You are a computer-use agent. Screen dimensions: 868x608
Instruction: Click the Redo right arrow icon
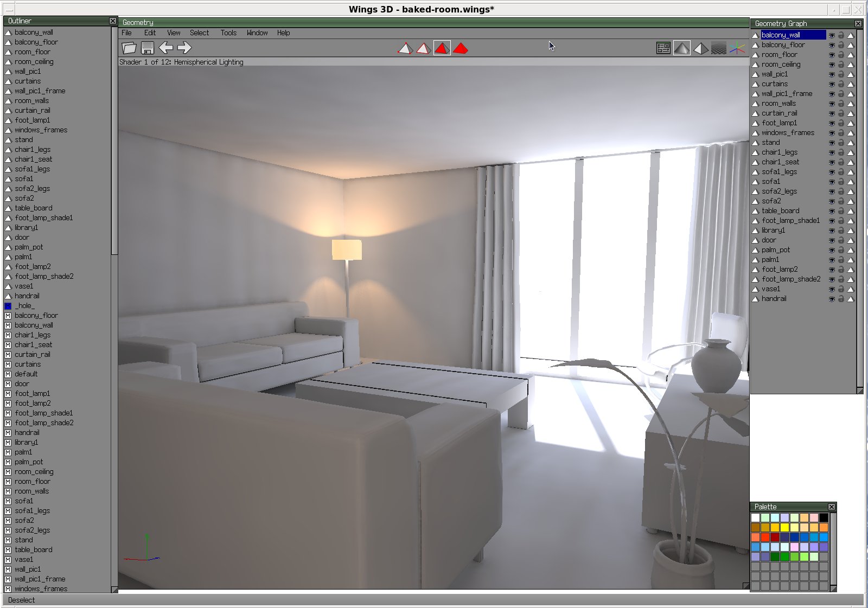coord(184,48)
